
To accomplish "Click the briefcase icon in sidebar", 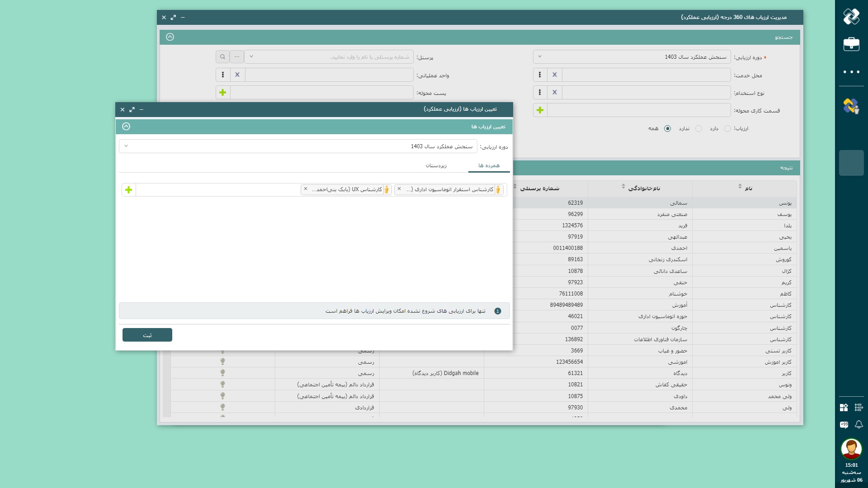I will [851, 44].
